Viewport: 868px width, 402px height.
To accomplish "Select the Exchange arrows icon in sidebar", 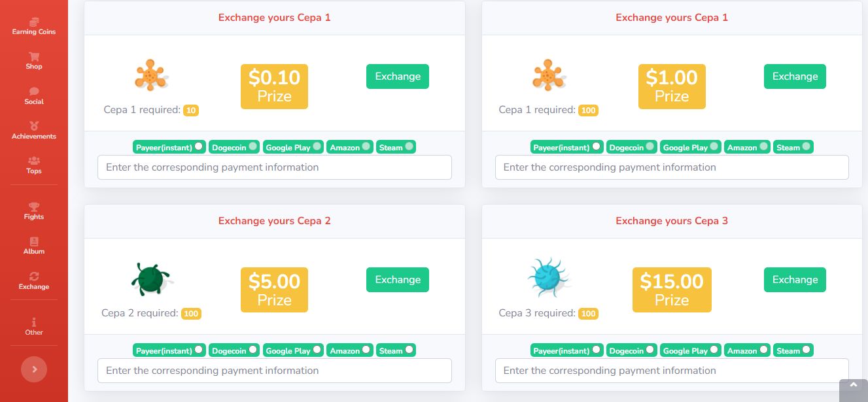I will click(x=34, y=276).
